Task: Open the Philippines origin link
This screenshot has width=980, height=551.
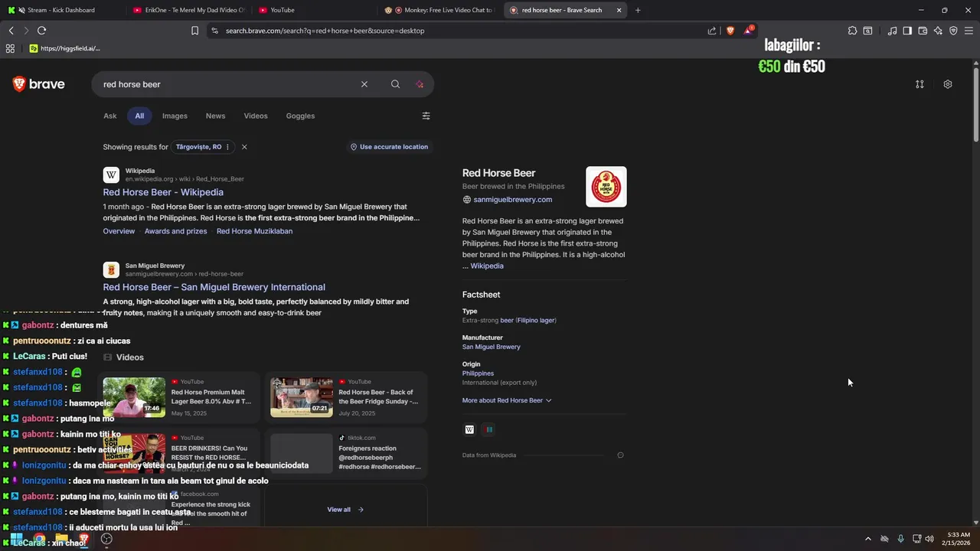Action: (x=478, y=373)
